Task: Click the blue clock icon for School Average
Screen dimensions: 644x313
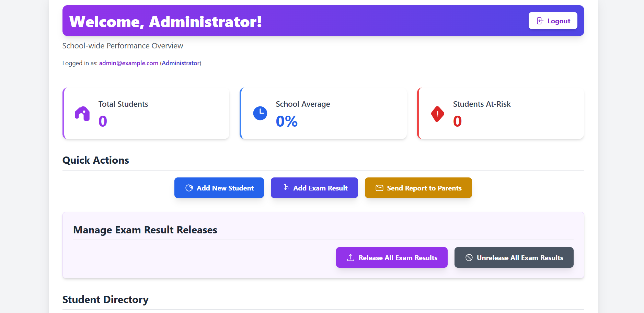Action: coord(260,113)
